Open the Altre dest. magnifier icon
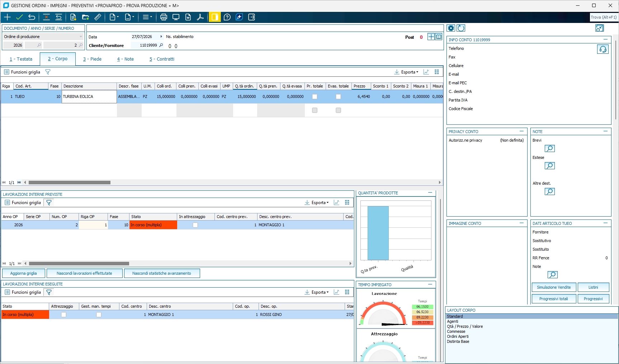 pos(549,192)
